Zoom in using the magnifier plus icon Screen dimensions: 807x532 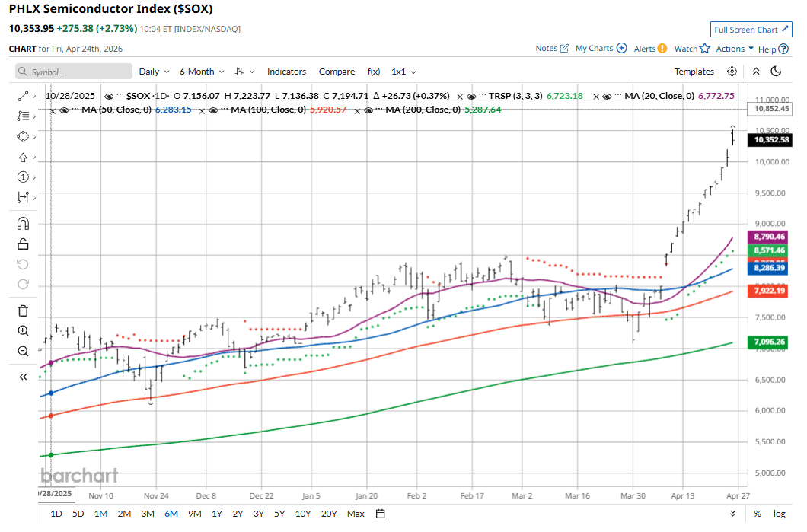pos(23,330)
